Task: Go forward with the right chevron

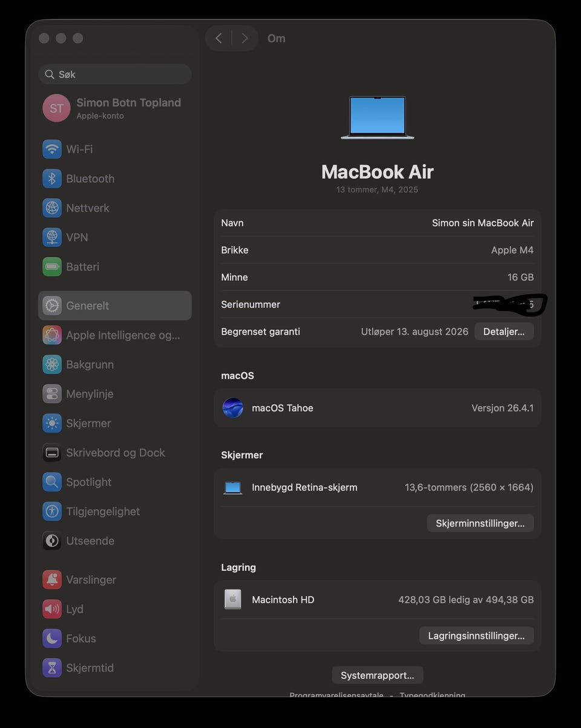Action: 245,38
